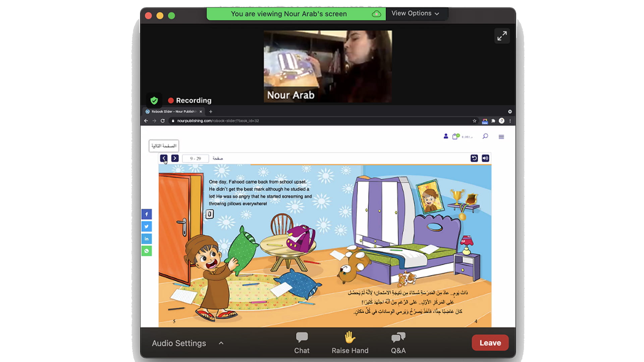Click the green screen-sharing banner
Image resolution: width=644 pixels, height=362 pixels.
pyautogui.click(x=296, y=14)
